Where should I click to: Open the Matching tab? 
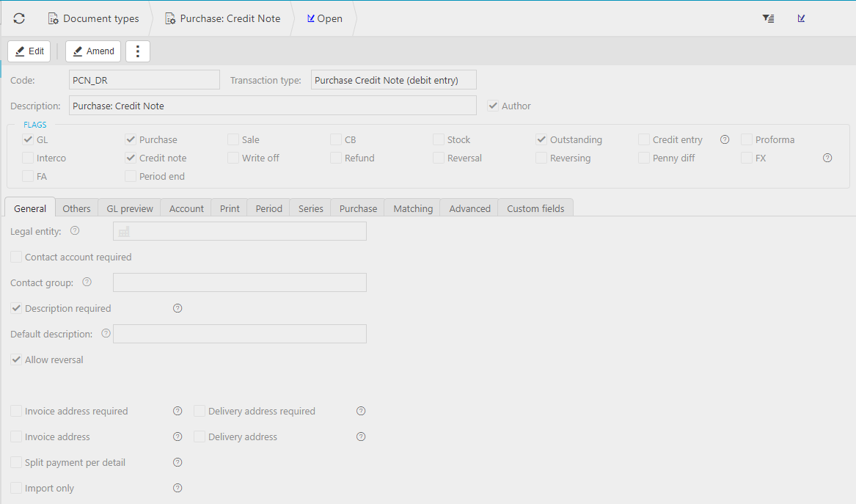(413, 208)
